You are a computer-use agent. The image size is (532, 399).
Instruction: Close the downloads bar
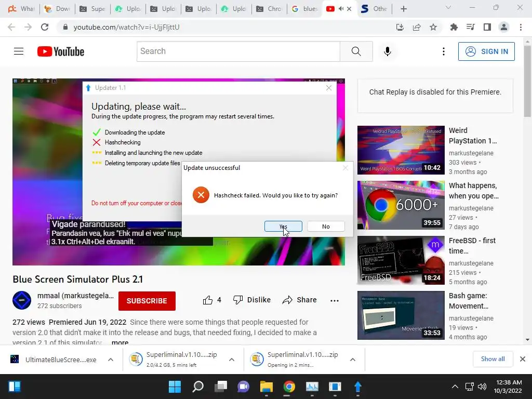[523, 359]
